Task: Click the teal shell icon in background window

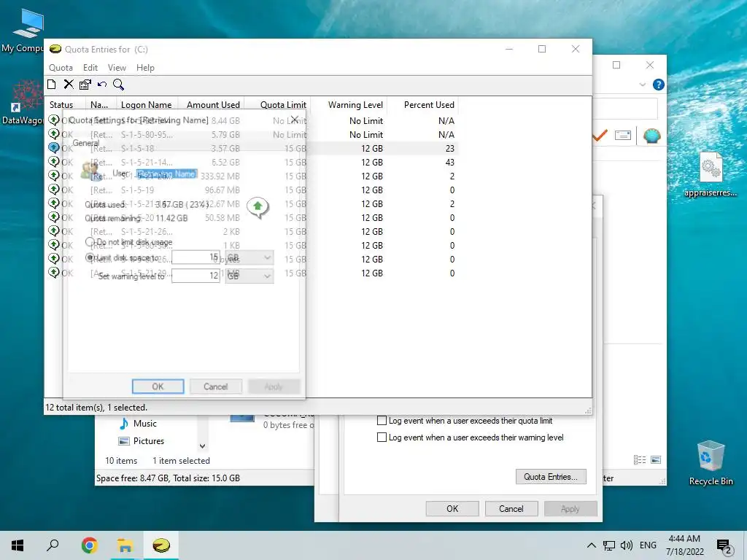Action: pyautogui.click(x=651, y=136)
